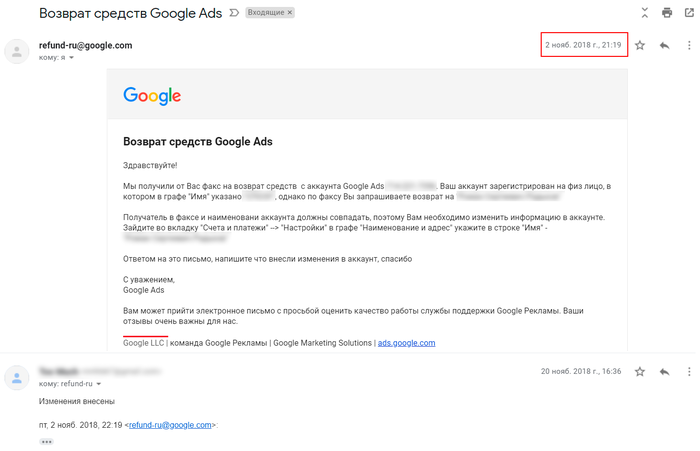The width and height of the screenshot is (700, 451).
Task: Open the conversation in a new window
Action: (x=689, y=13)
